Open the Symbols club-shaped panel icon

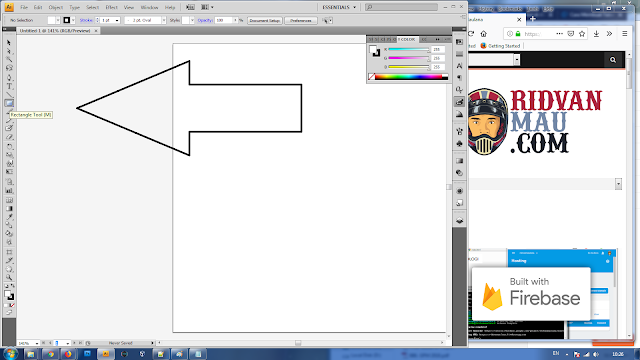point(460,144)
